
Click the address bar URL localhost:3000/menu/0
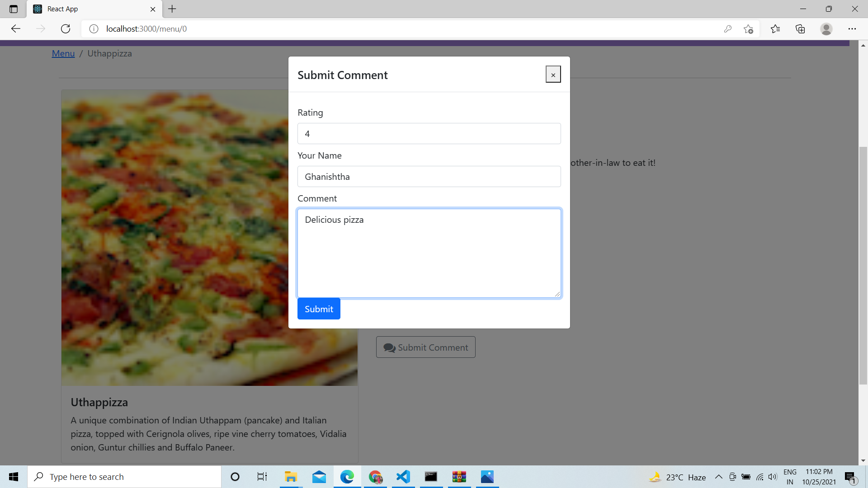[146, 29]
